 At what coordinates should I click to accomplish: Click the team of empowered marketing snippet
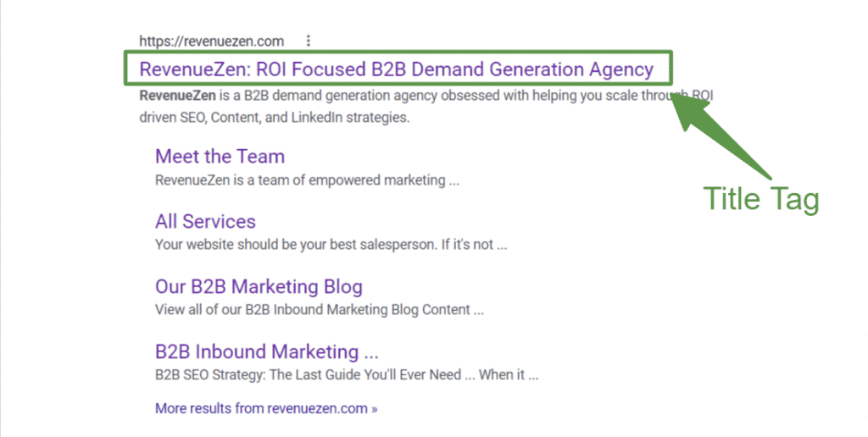(x=307, y=180)
